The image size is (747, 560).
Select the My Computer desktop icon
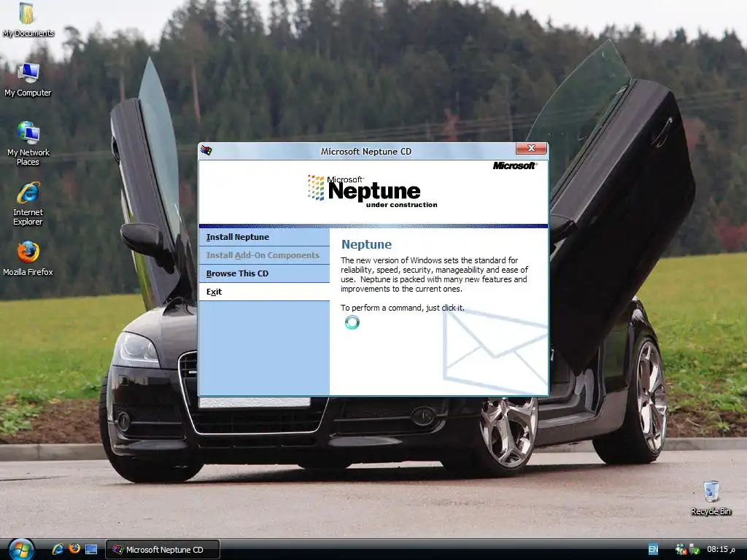point(28,79)
